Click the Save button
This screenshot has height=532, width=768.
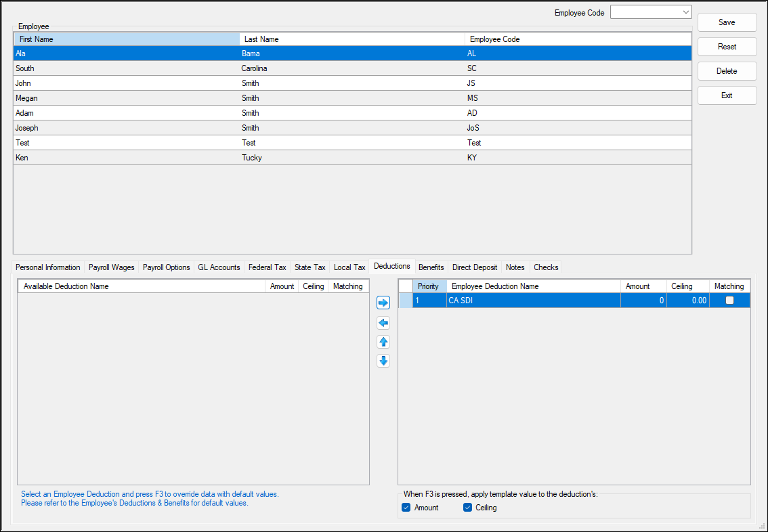[x=727, y=22]
